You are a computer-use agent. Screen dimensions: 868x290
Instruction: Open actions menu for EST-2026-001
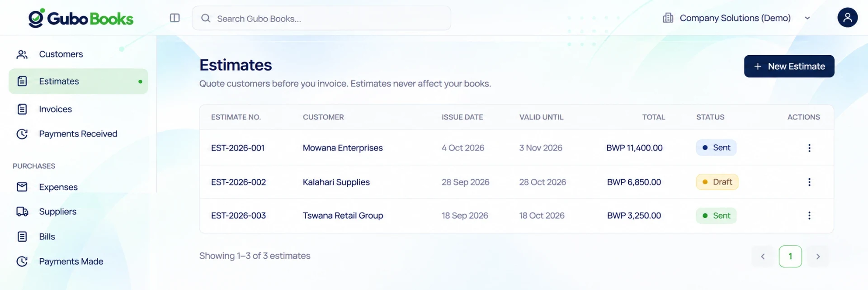(x=809, y=148)
